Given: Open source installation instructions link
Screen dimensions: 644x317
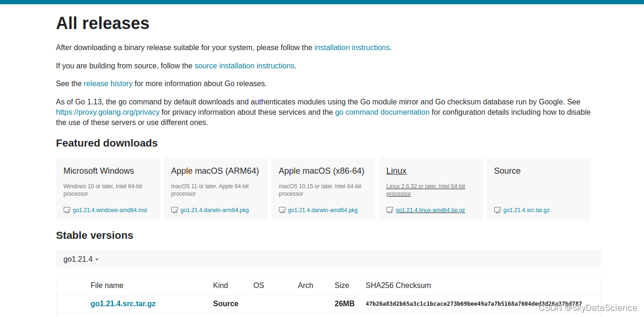Looking at the screenshot, I should 244,66.
